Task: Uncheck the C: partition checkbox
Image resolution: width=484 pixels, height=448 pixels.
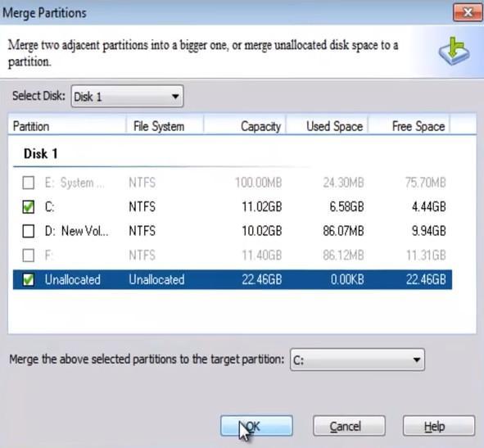Action: (x=29, y=206)
